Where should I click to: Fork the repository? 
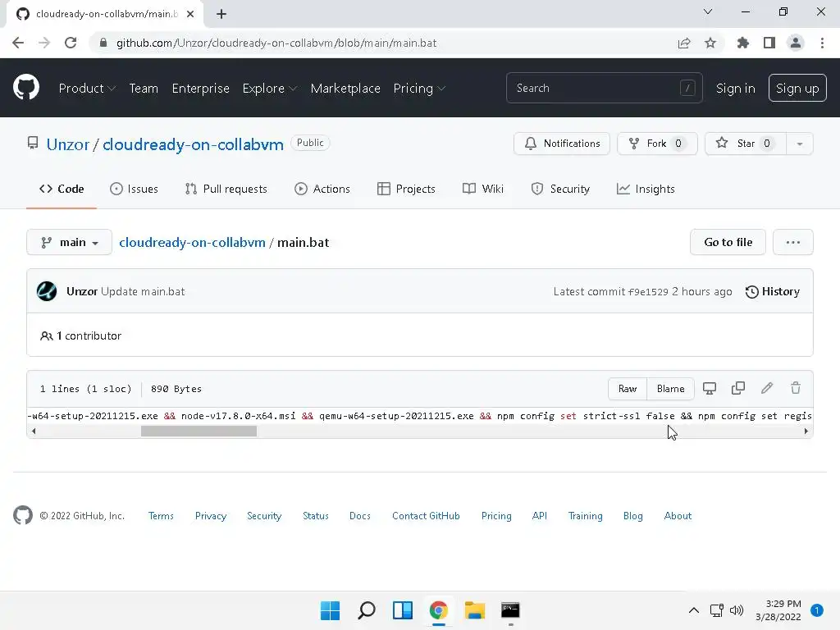click(x=657, y=144)
